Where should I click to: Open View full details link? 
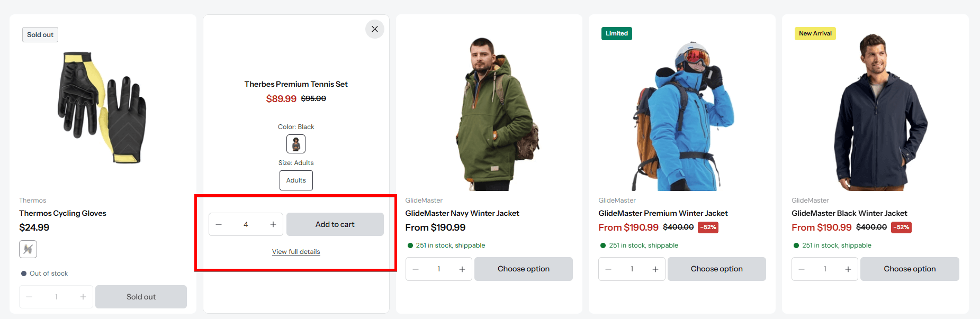(296, 252)
